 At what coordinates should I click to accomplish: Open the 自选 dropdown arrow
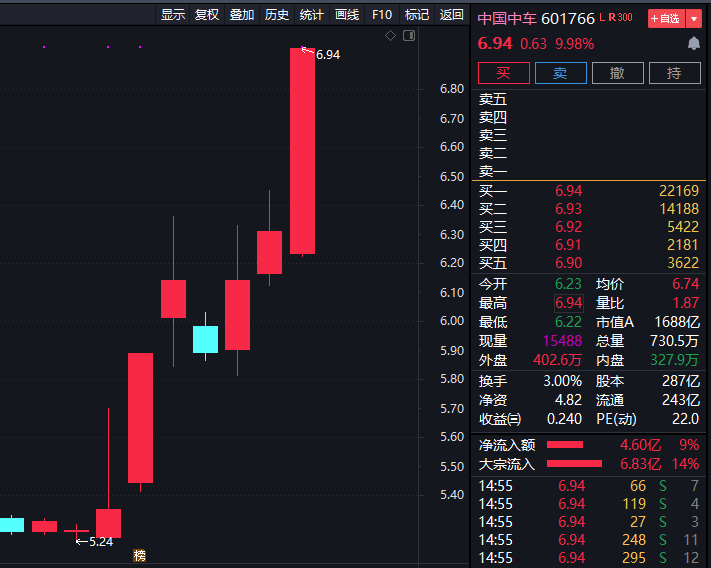(x=694, y=19)
